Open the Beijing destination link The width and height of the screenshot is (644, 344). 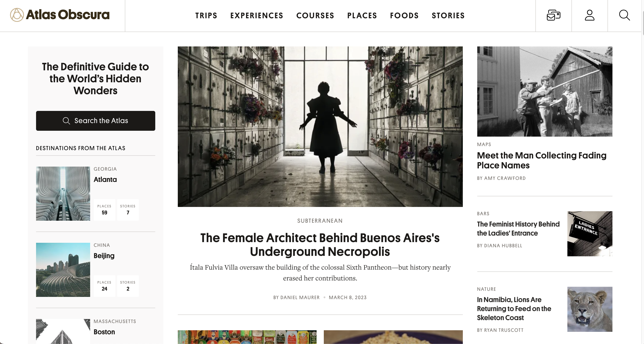104,256
